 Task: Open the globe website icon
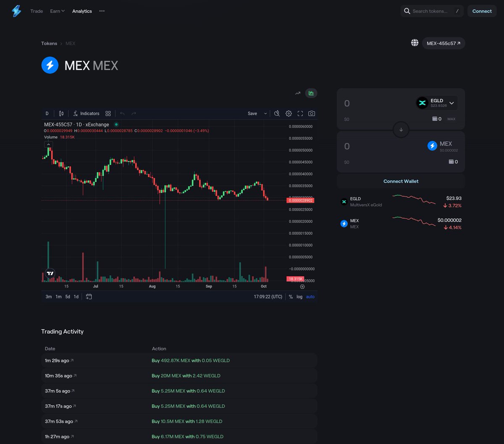tap(415, 43)
